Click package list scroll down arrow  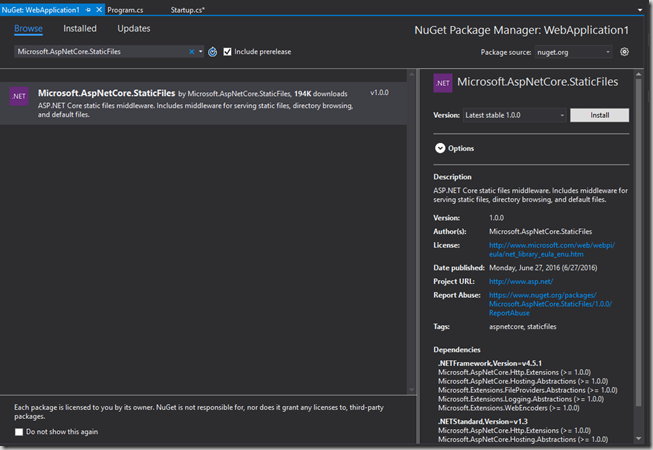coord(411,390)
